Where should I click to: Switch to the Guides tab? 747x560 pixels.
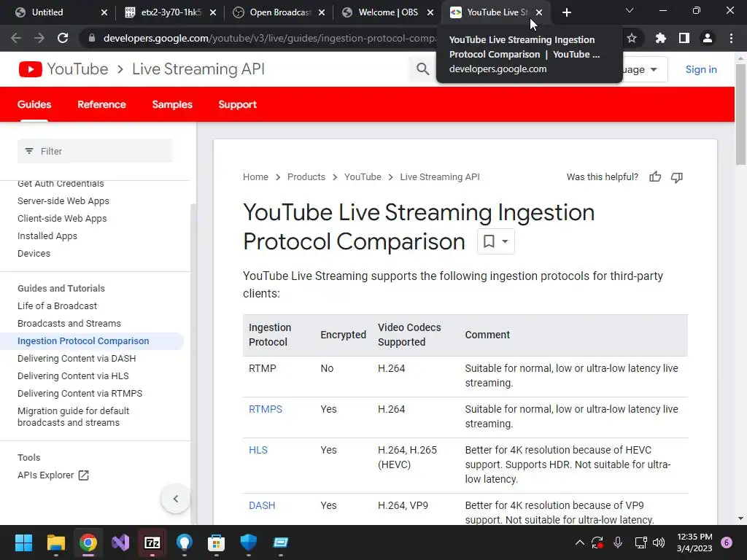(34, 104)
